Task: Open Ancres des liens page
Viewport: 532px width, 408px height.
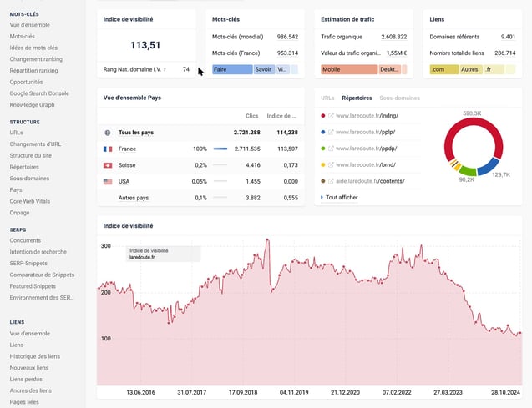Action: click(x=31, y=390)
